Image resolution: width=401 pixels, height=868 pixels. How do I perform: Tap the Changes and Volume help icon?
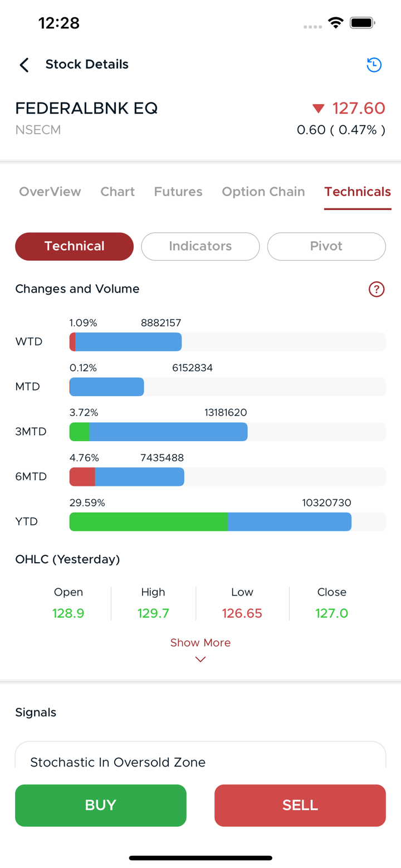[x=376, y=289]
